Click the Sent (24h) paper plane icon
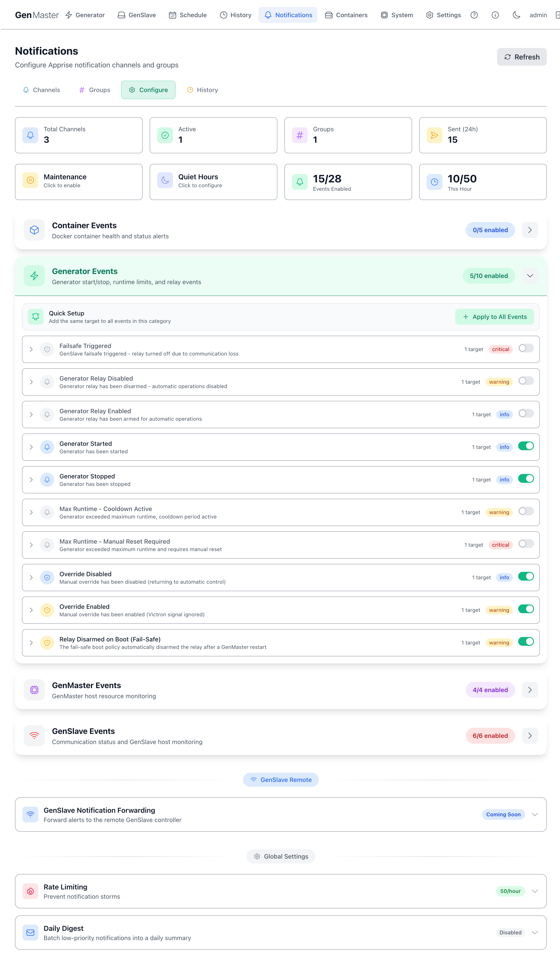560x963 pixels. [434, 135]
